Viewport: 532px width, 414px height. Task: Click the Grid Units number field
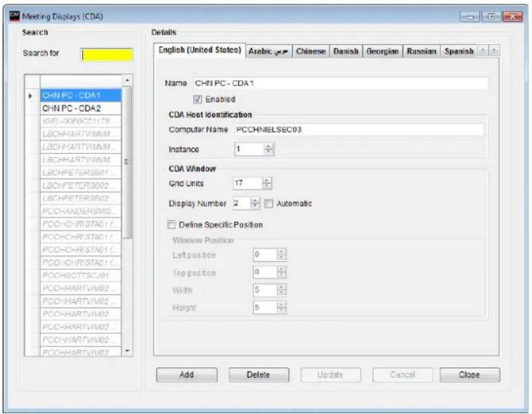pyautogui.click(x=247, y=183)
